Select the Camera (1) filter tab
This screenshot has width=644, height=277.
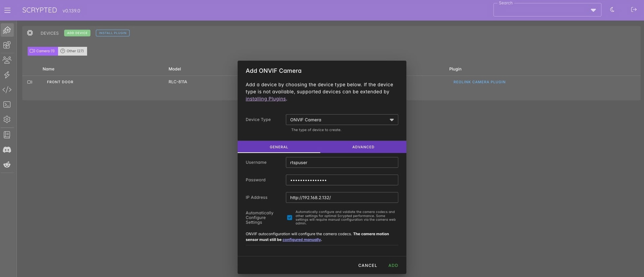coord(43,51)
